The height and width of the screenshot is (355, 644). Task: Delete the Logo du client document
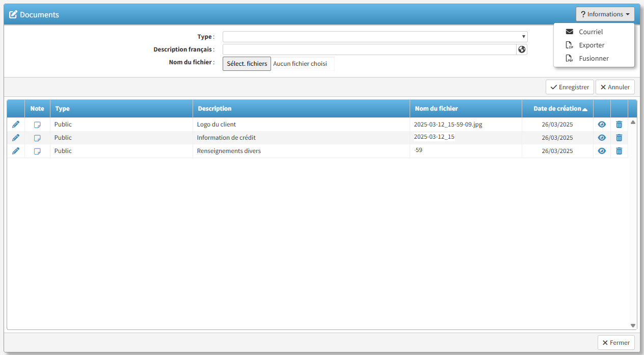[x=619, y=124]
